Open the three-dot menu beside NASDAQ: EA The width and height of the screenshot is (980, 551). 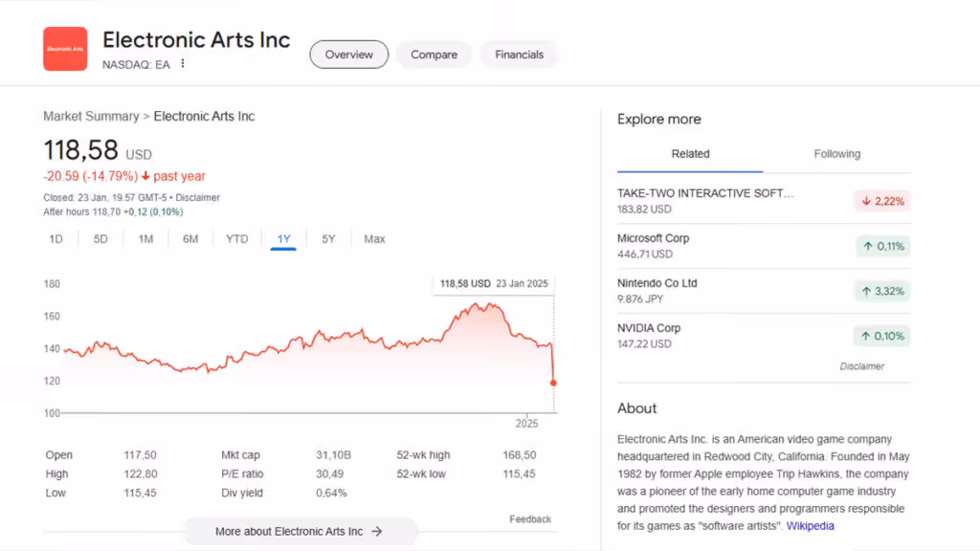point(183,64)
